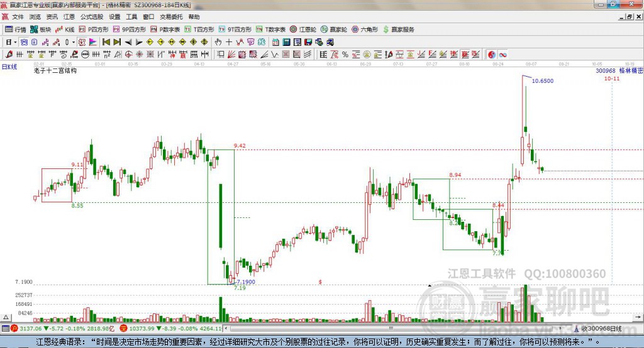Click the 300968 格林精密 stock label
644x348 pixels.
[619, 70]
